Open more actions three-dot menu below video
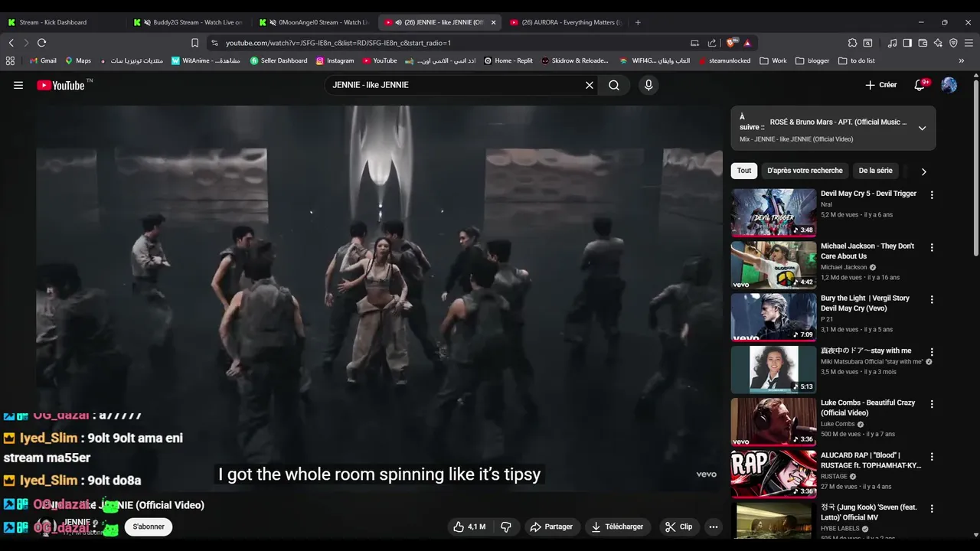 (714, 527)
